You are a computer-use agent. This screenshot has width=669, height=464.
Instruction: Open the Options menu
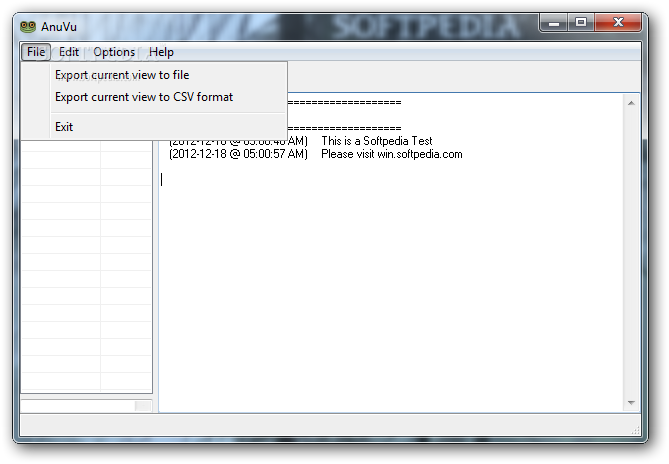[114, 52]
